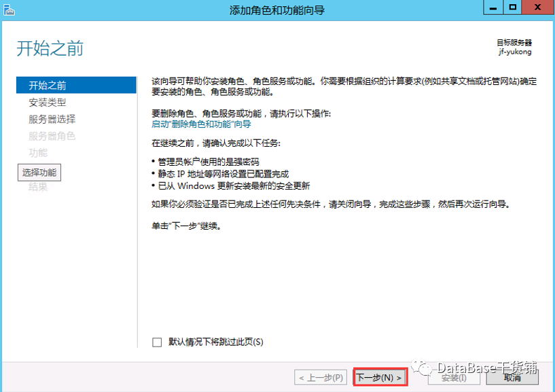
Task: Close the 添加角色和功能向导 window
Action: [x=537, y=7]
